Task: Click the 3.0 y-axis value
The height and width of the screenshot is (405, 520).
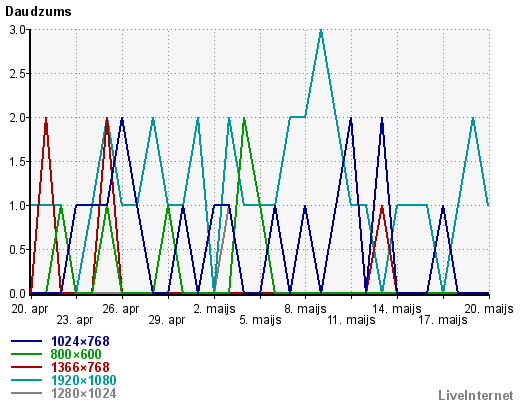Action: (17, 30)
